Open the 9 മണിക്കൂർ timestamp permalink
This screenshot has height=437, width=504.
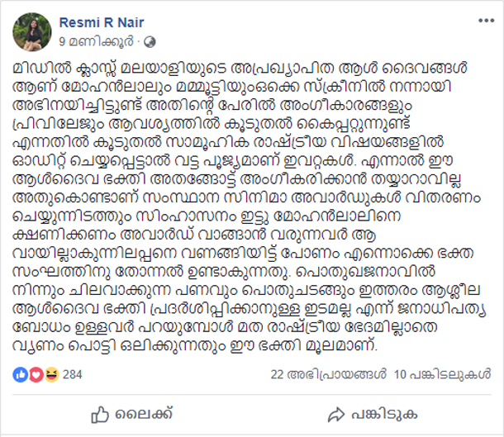coord(96,42)
